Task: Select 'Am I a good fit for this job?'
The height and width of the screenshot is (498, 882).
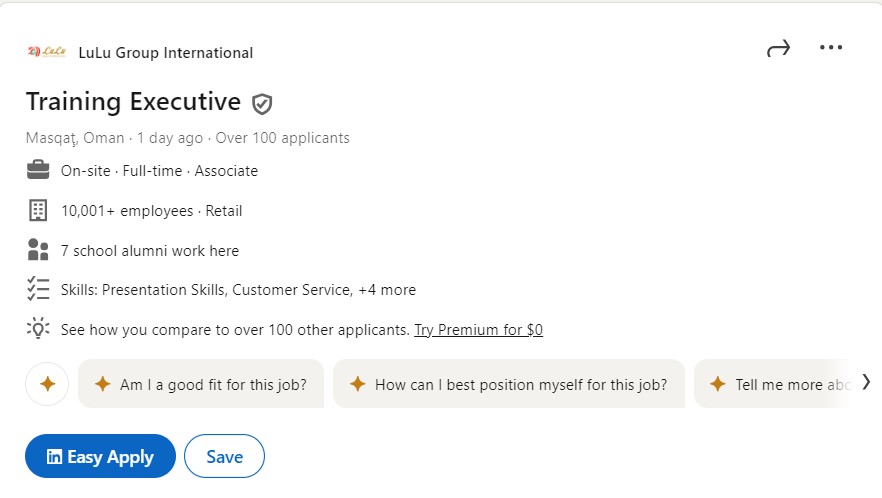Action: (x=201, y=384)
